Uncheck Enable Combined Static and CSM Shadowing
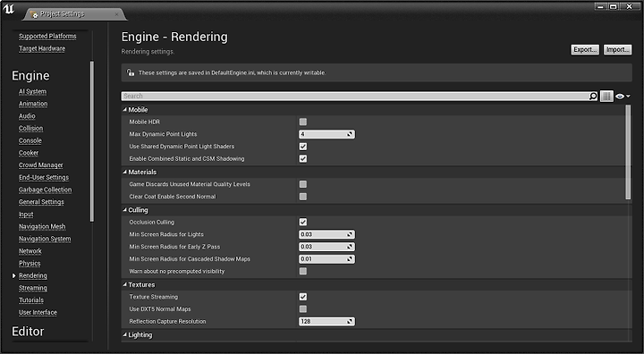The image size is (644, 354). [303, 158]
